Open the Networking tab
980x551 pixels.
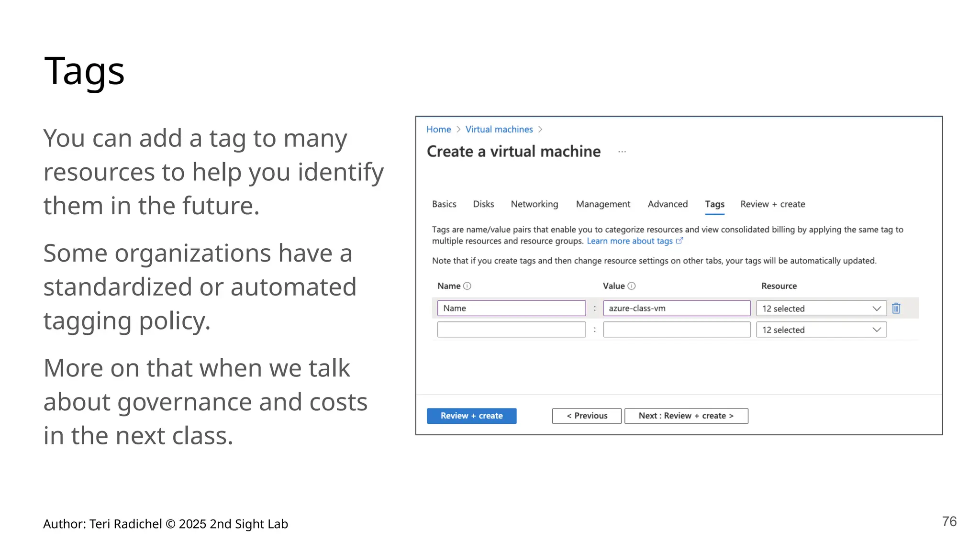point(535,204)
